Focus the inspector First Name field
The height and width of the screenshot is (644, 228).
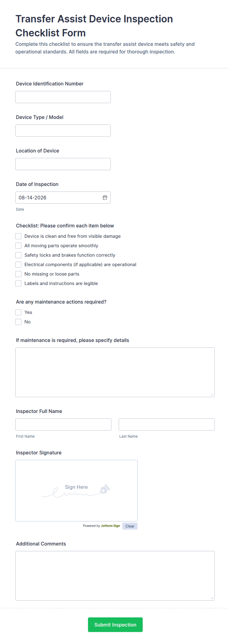click(x=63, y=425)
